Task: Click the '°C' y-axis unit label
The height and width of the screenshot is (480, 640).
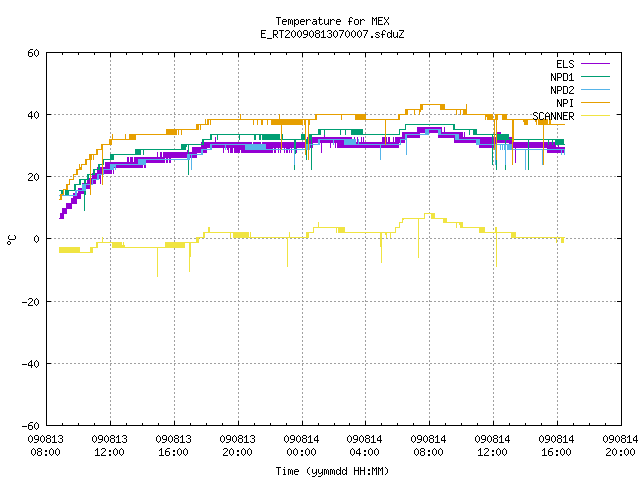Action: click(11, 240)
